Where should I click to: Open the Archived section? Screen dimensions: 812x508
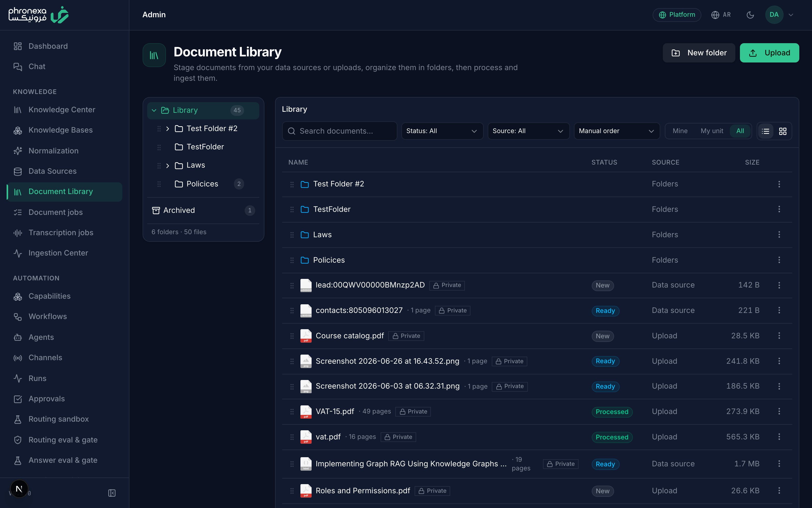(203, 210)
